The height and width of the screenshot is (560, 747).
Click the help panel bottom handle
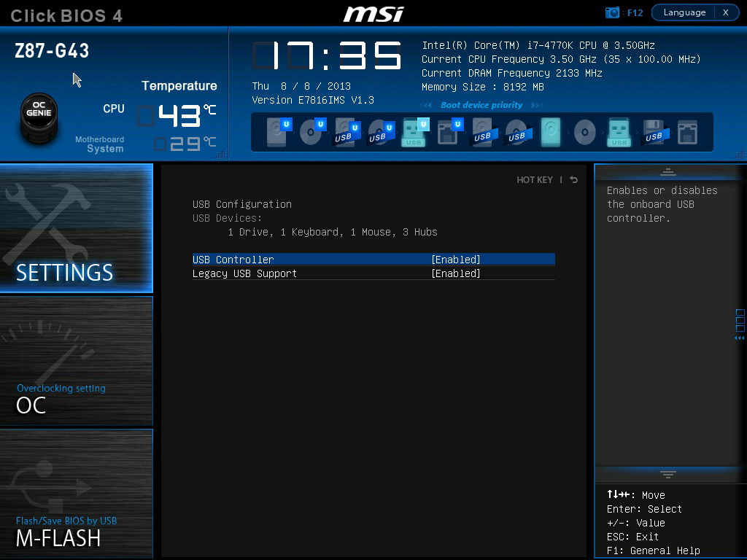668,474
